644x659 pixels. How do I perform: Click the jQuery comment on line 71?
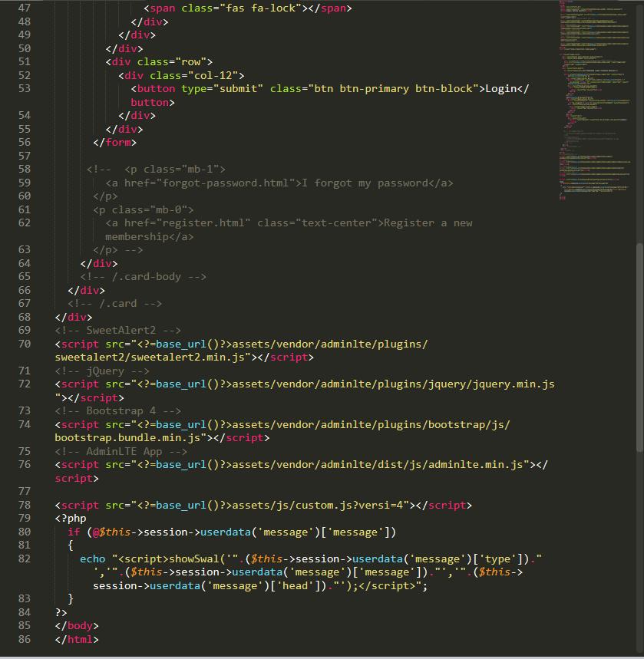pyautogui.click(x=102, y=371)
